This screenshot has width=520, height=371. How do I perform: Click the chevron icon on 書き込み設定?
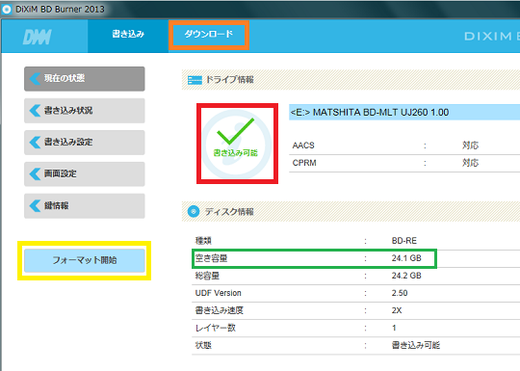pyautogui.click(x=35, y=142)
